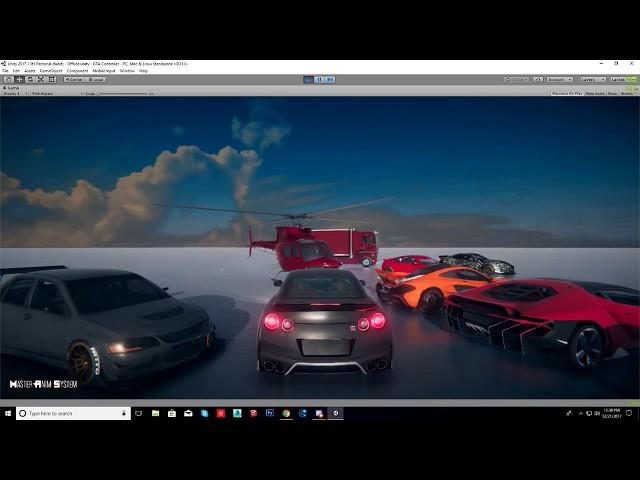Toggle Maximize On Play
This screenshot has width=640, height=480.
pyautogui.click(x=567, y=93)
